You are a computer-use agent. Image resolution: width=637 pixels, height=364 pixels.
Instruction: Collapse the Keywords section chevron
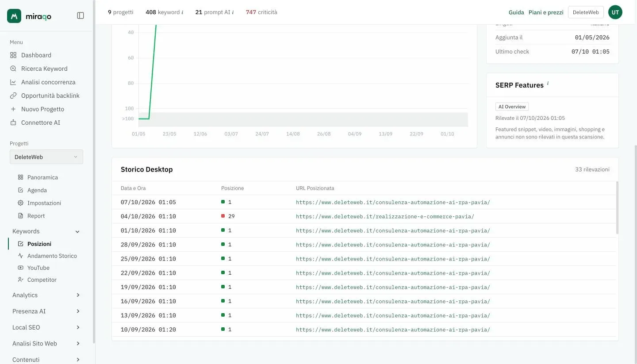tap(78, 231)
